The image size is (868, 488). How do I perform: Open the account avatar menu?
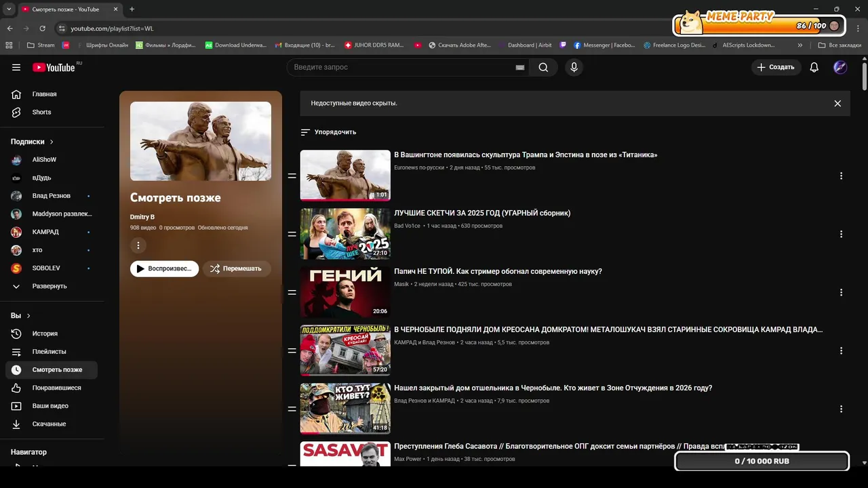tap(840, 67)
